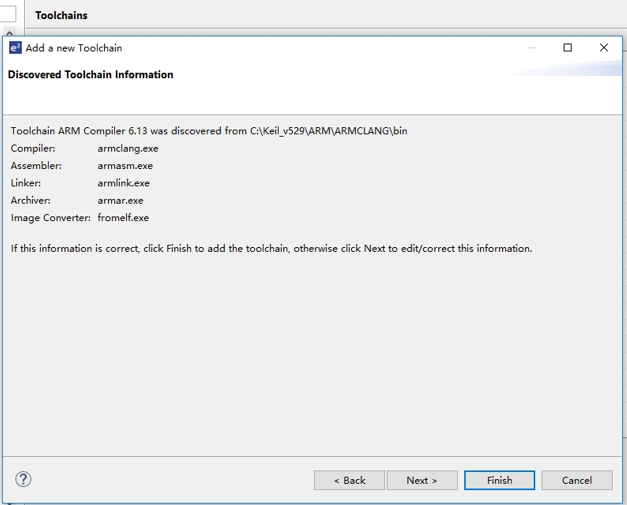Image resolution: width=627 pixels, height=505 pixels.
Task: Click the e2 studio dialog icon
Action: tap(15, 48)
